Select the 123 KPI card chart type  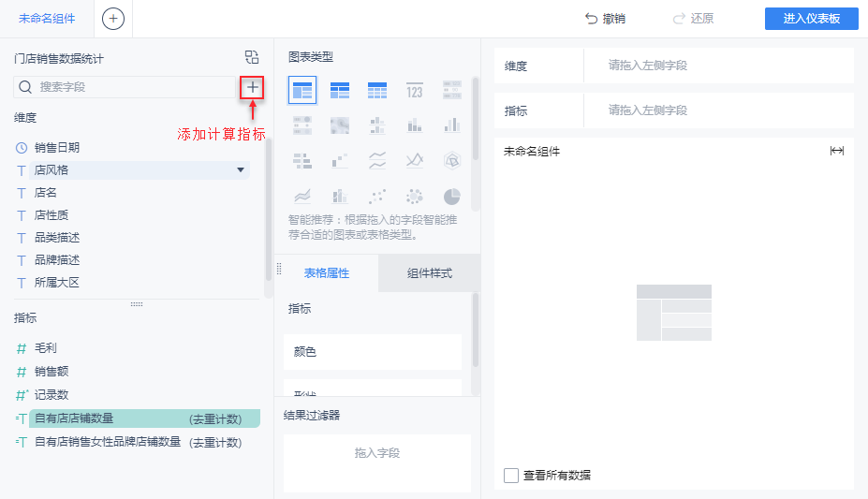coord(415,90)
